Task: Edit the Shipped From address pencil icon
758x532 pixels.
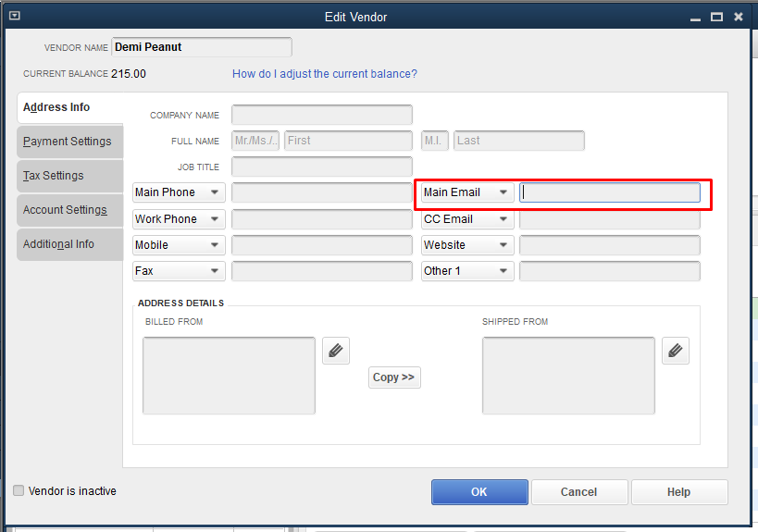Action: coord(676,351)
